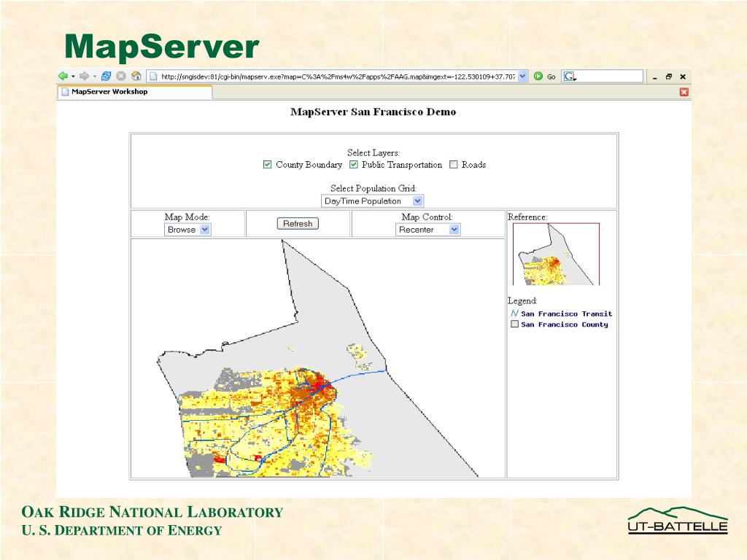Click the URL address field
This screenshot has height=560, width=747.
[338, 76]
